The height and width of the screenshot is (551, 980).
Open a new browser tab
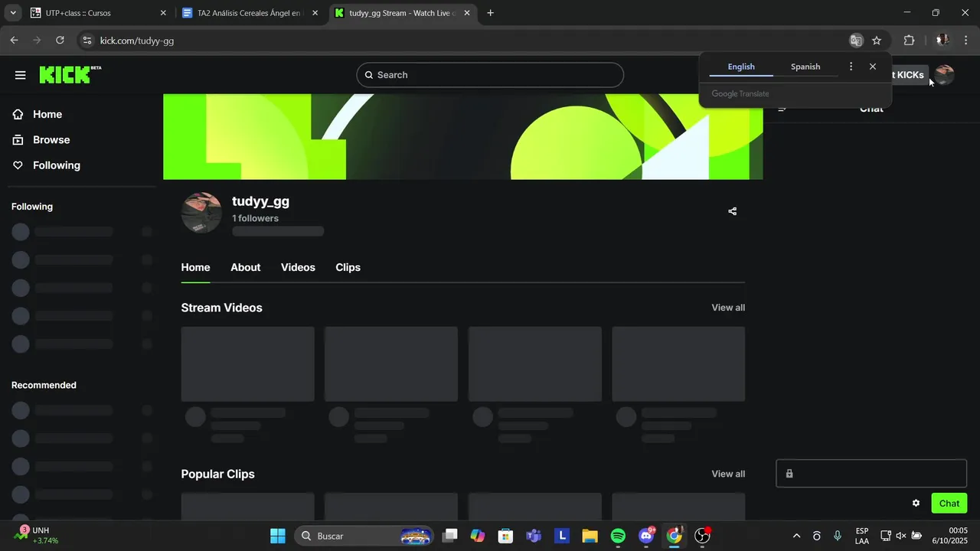coord(490,13)
